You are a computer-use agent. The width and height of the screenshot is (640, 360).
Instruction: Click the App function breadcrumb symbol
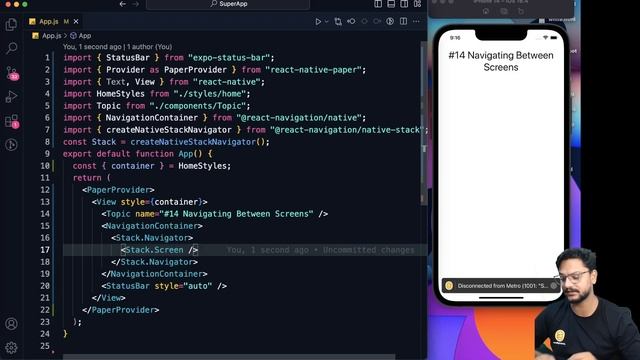80,36
